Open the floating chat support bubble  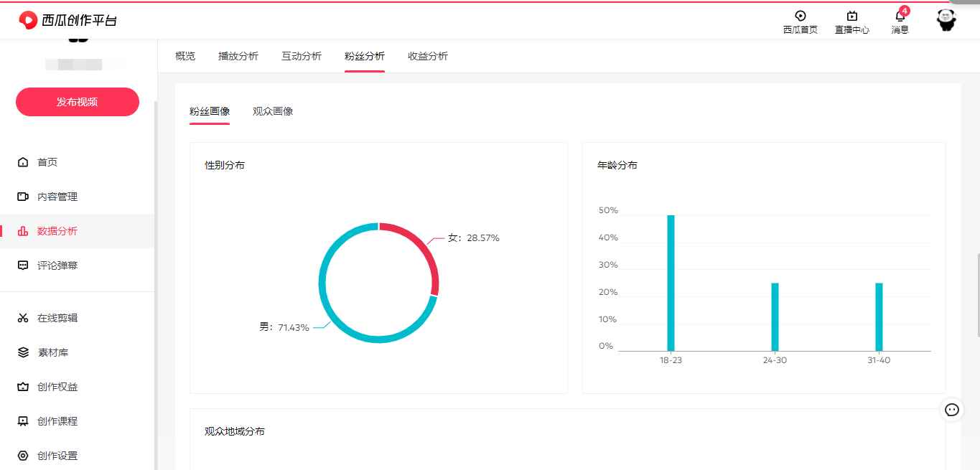pyautogui.click(x=952, y=410)
